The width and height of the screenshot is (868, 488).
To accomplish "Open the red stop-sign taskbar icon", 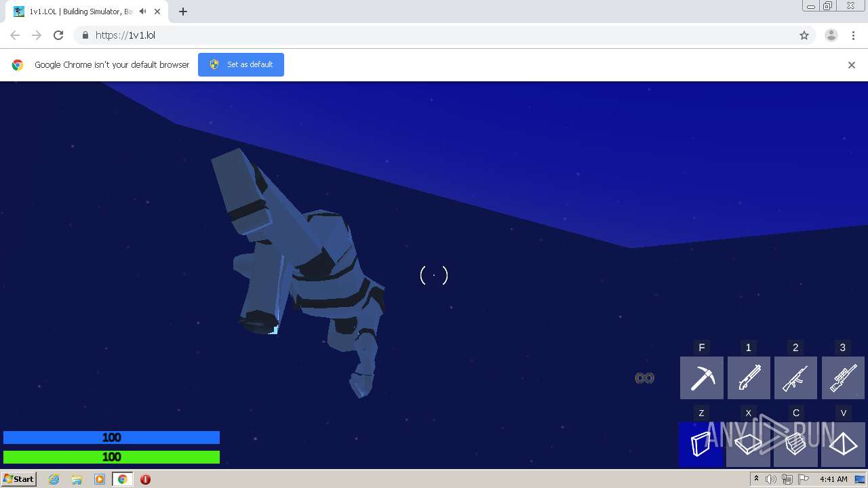I will pos(145,479).
